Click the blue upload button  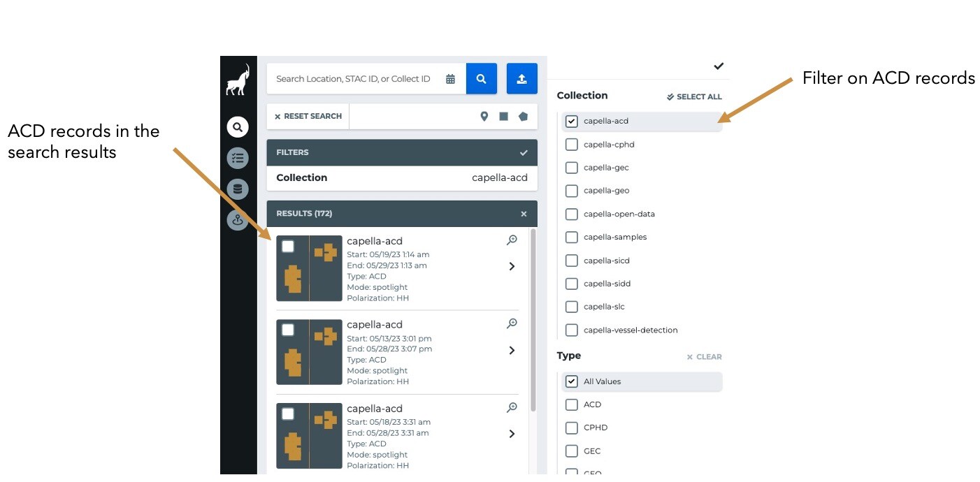[522, 79]
